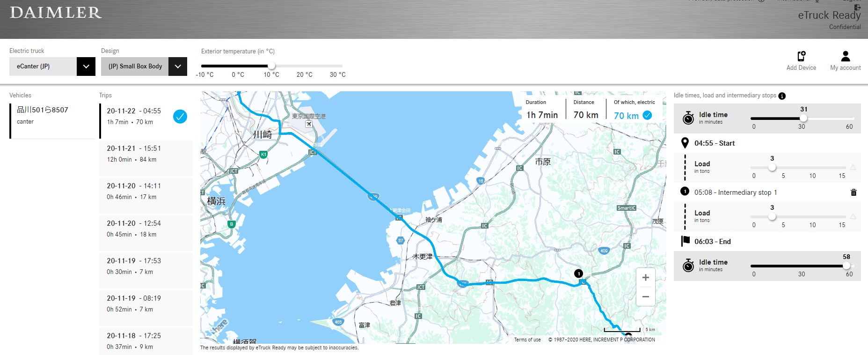Click the DAIMLER logo

click(x=56, y=13)
